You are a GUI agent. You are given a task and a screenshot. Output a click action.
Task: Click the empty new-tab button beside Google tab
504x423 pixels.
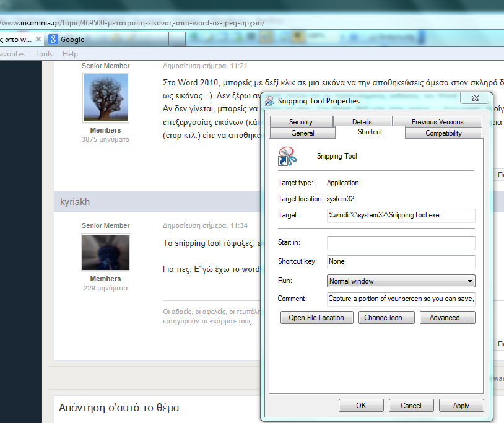tap(177, 39)
